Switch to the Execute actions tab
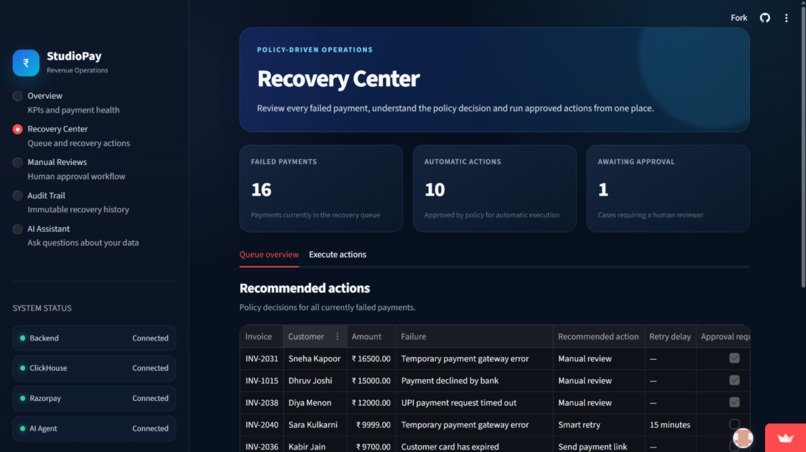 point(337,255)
